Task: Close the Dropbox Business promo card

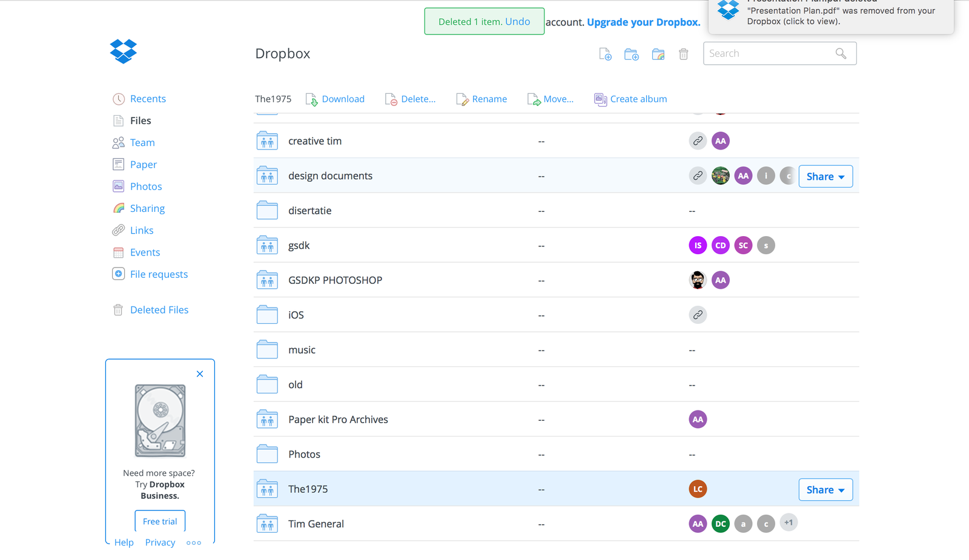Action: (200, 374)
